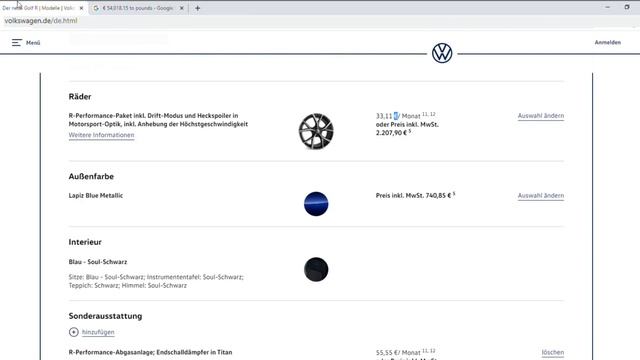Click the Blau - Soul-Schwarz label
640x360 pixels.
(x=98, y=262)
